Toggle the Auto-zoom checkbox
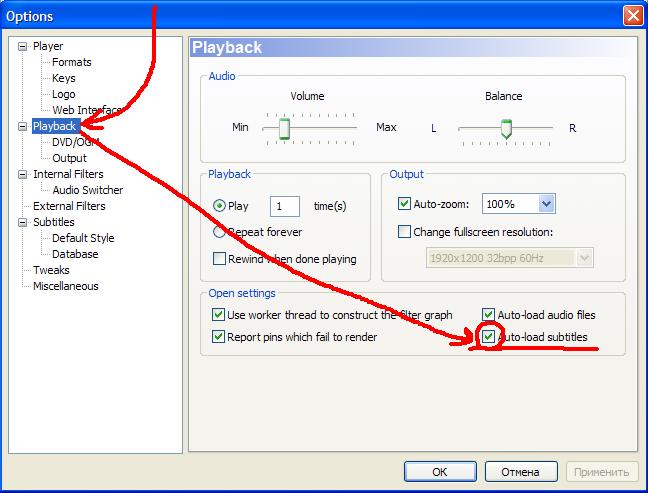 tap(404, 203)
